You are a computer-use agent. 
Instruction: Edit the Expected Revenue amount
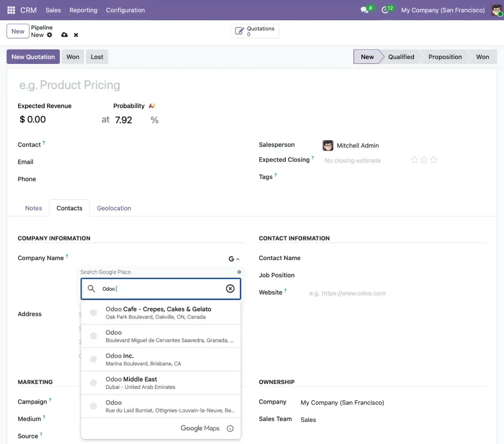click(35, 119)
